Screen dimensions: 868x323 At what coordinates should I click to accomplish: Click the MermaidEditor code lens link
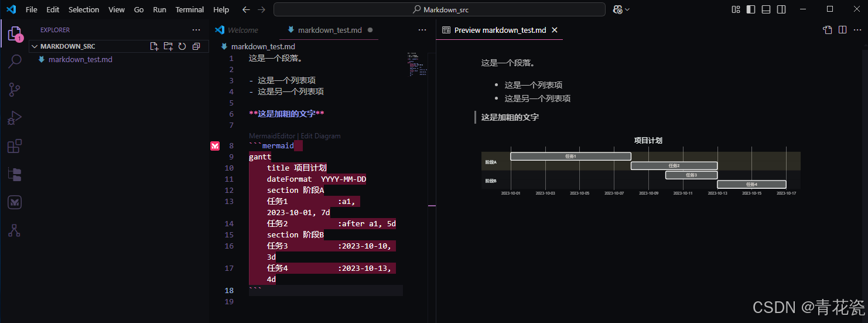[272, 136]
